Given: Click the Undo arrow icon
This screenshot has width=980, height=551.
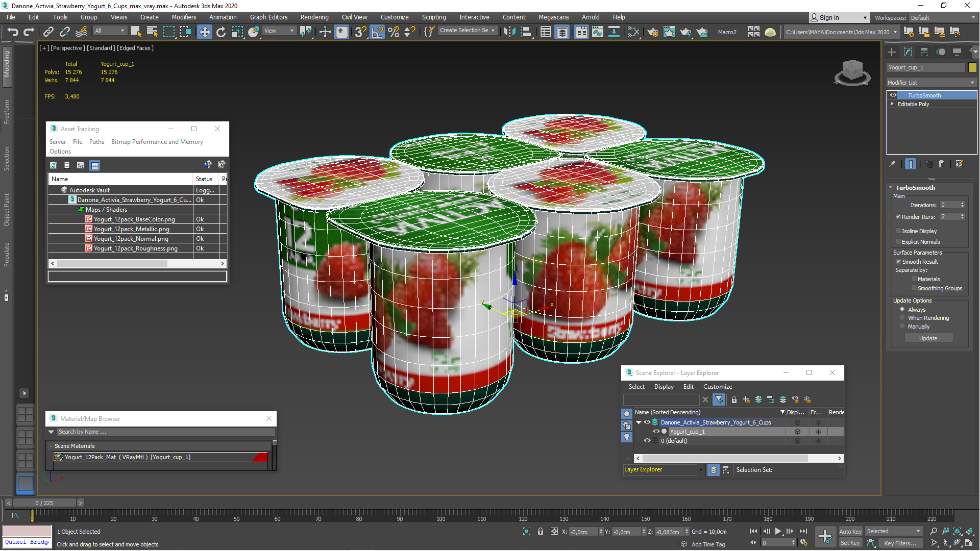Looking at the screenshot, I should pyautogui.click(x=13, y=32).
